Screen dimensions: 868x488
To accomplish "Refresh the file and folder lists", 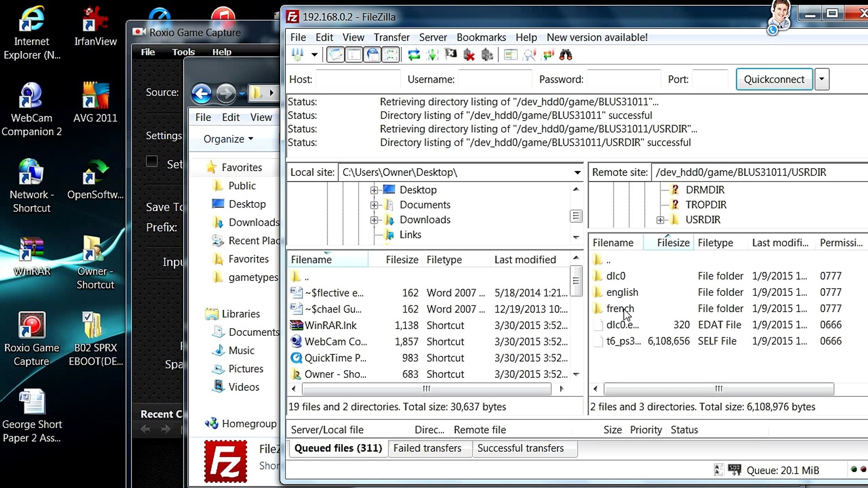I will pyautogui.click(x=414, y=55).
